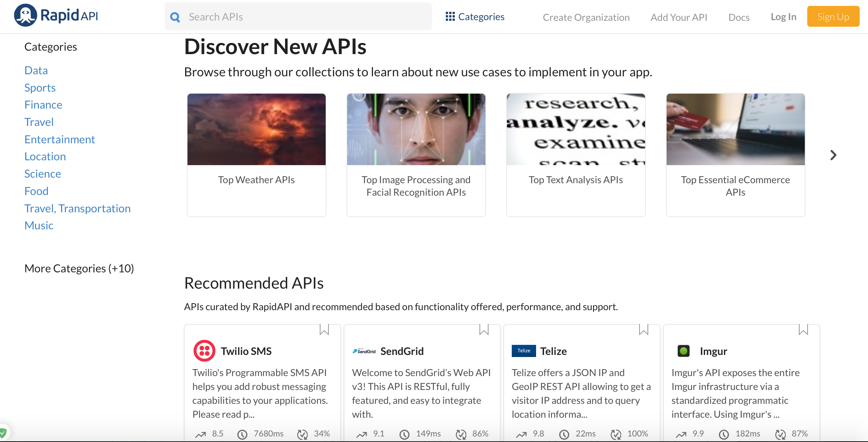Click Telize popularity trend icon
Image resolution: width=868 pixels, height=442 pixels.
pyautogui.click(x=521, y=434)
